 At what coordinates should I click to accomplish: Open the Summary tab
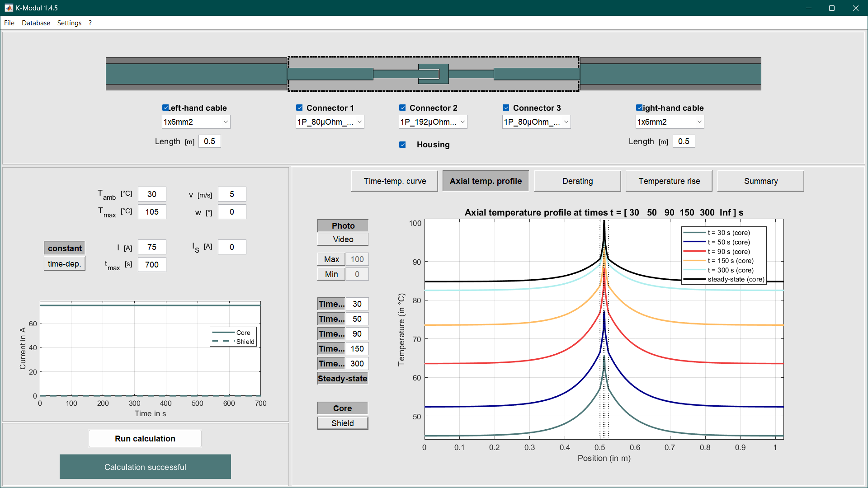(761, 181)
